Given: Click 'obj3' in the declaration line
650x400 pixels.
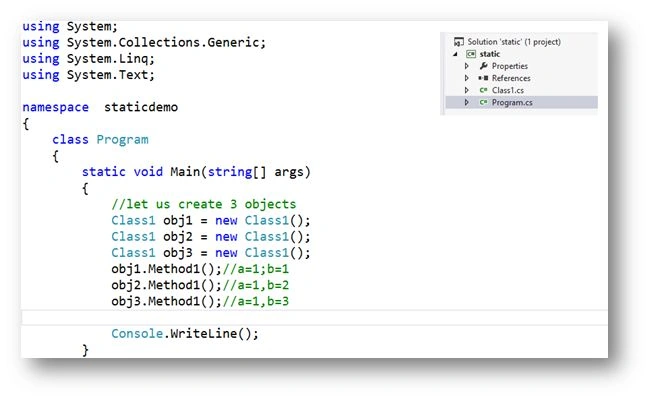Looking at the screenshot, I should pos(177,253).
